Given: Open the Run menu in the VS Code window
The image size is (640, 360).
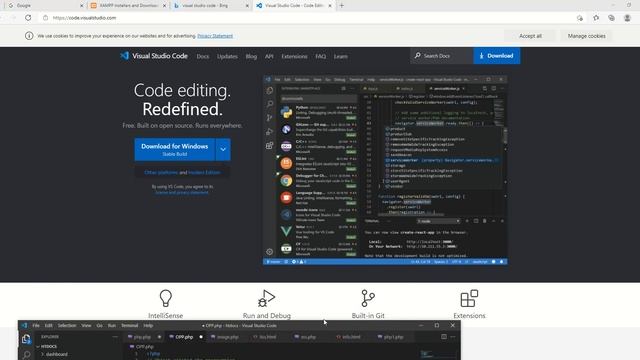Looking at the screenshot, I should pyautogui.click(x=112, y=326).
